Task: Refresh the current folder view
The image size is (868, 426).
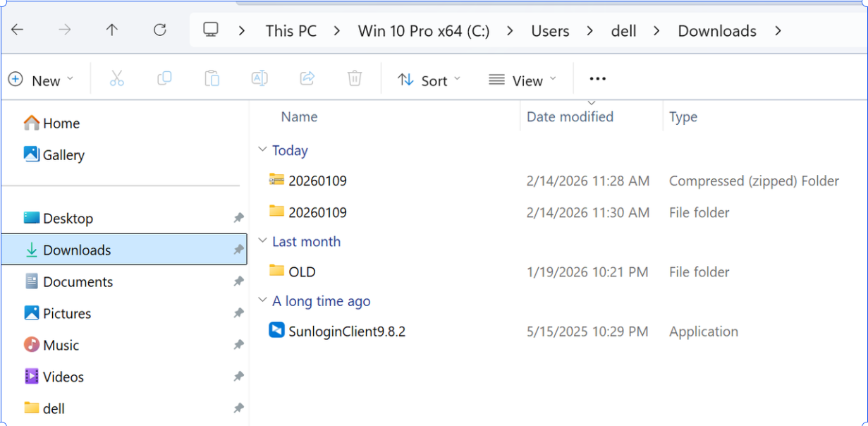Action: (160, 30)
